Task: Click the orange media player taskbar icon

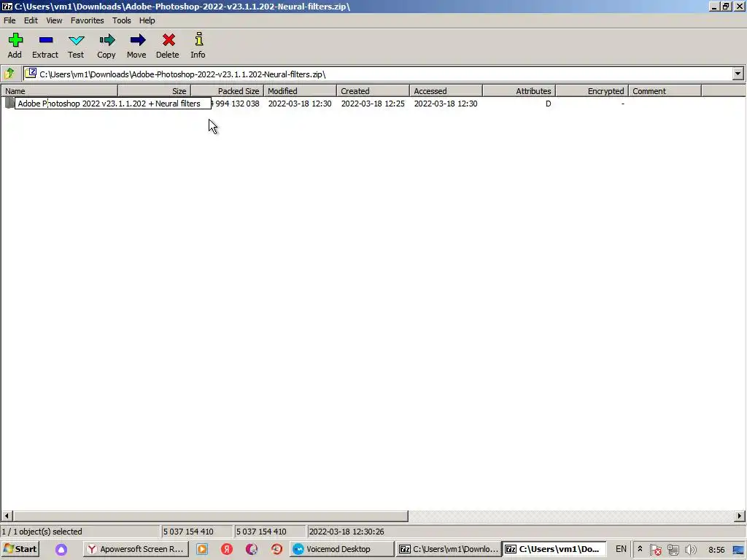Action: 202,549
